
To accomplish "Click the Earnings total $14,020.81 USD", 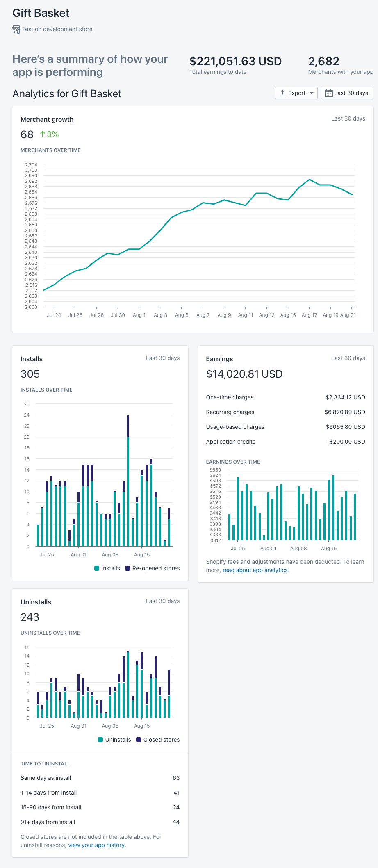I will [x=244, y=374].
